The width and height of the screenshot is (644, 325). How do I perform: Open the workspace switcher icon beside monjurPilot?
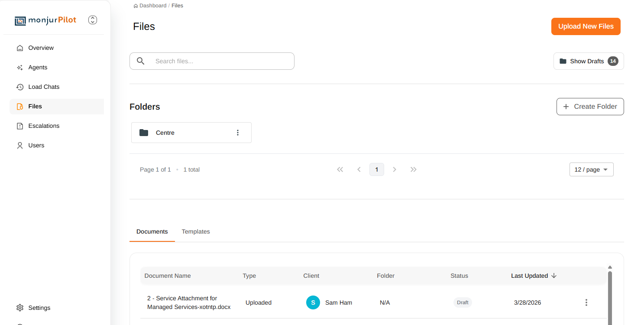click(x=93, y=20)
